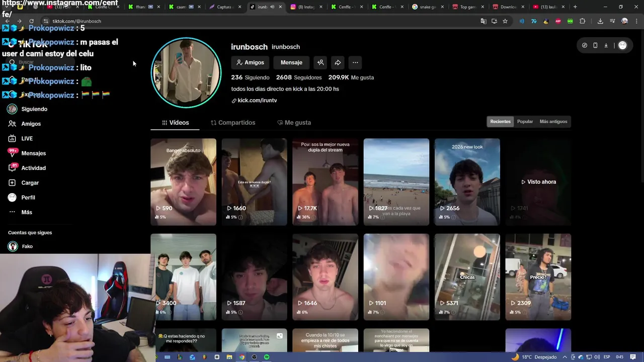Screen dimensions: 644x362
Task: Switch to the Top games browser tab
Action: click(468, 7)
